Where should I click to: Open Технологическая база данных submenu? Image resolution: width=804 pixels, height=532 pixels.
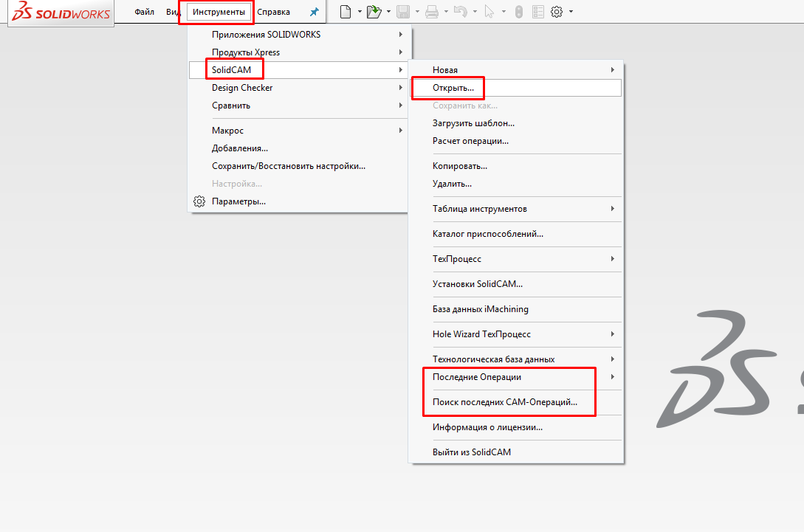point(516,359)
